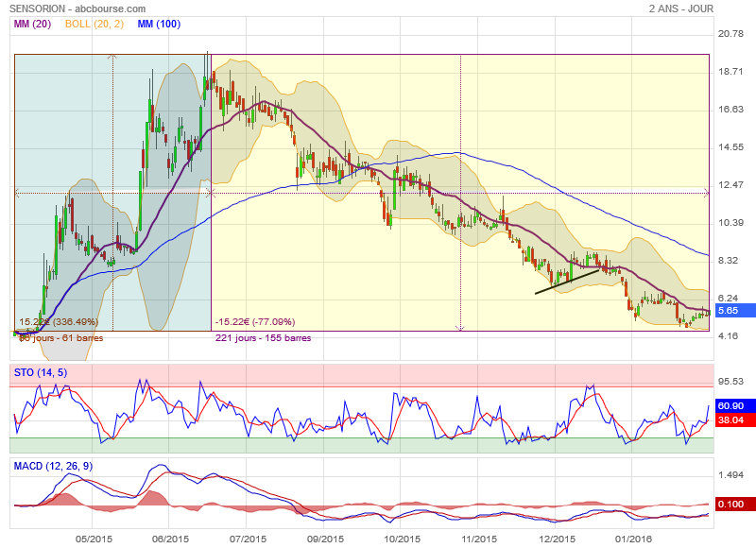The width and height of the screenshot is (756, 548).
Task: Click the 09/2015 date axis label
Action: click(x=325, y=539)
